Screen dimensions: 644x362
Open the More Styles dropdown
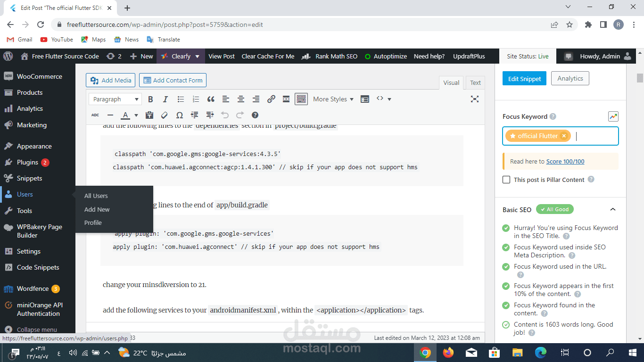pos(333,99)
